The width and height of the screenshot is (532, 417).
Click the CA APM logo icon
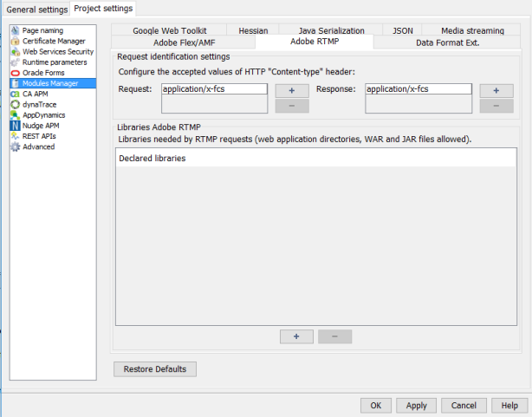(16, 94)
